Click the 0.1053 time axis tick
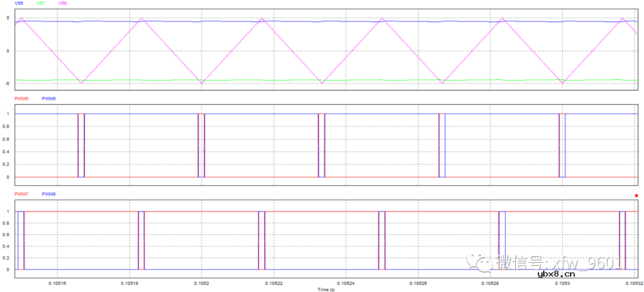This screenshot has height=292, width=644. pyautogui.click(x=562, y=282)
